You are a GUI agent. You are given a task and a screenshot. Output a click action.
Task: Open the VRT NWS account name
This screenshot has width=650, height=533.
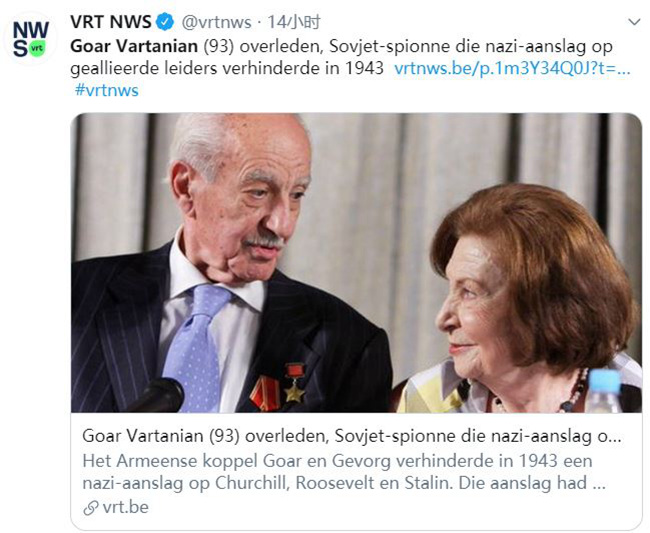(111, 22)
